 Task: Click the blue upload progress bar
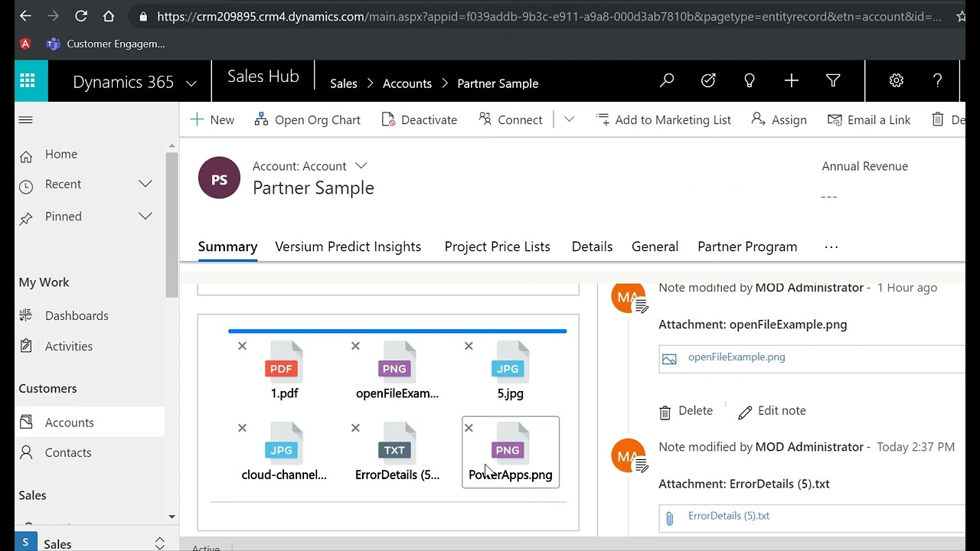pos(397,331)
